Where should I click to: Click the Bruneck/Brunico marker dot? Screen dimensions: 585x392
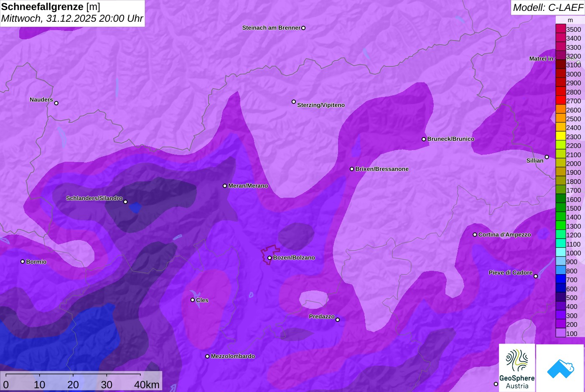click(x=424, y=139)
